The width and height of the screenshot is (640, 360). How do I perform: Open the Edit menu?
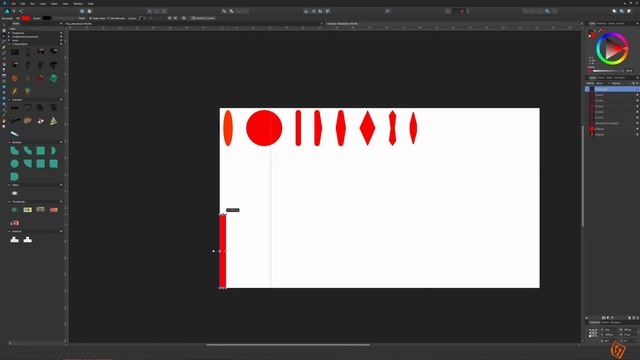(x=23, y=4)
